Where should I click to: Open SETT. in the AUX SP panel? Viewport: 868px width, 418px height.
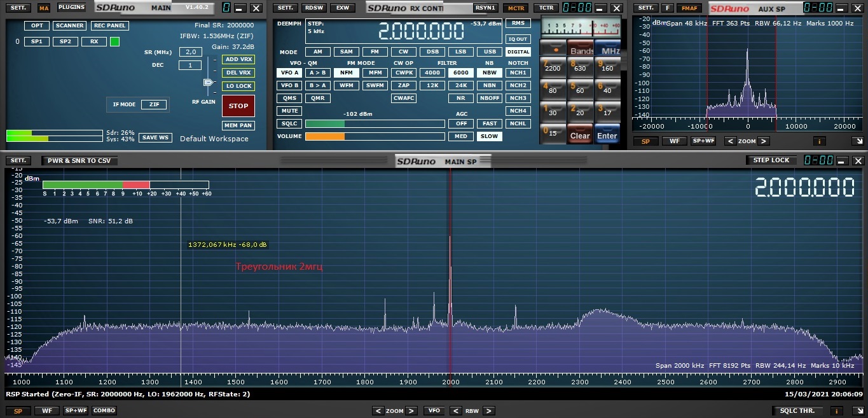(x=645, y=8)
